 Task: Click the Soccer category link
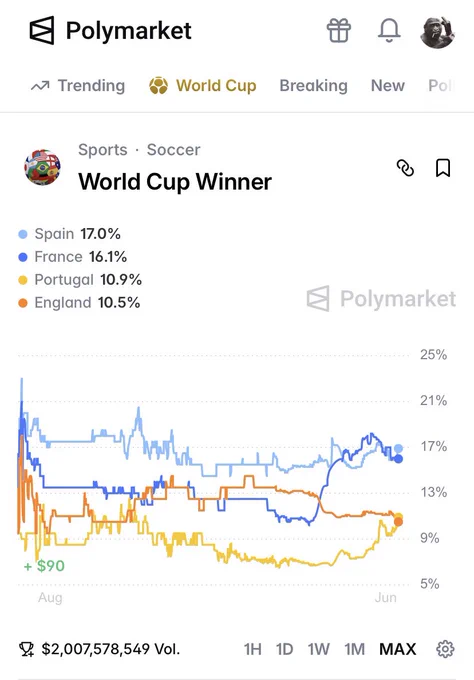pyautogui.click(x=173, y=150)
